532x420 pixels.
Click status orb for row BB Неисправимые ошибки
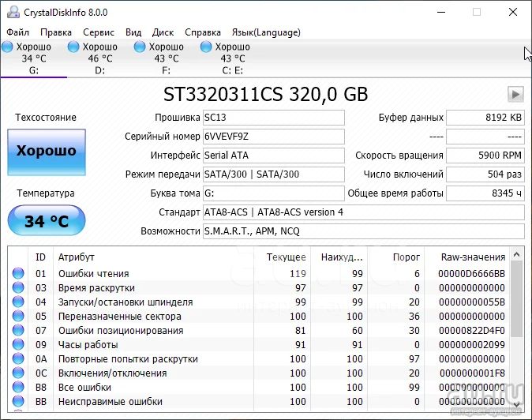coord(18,401)
